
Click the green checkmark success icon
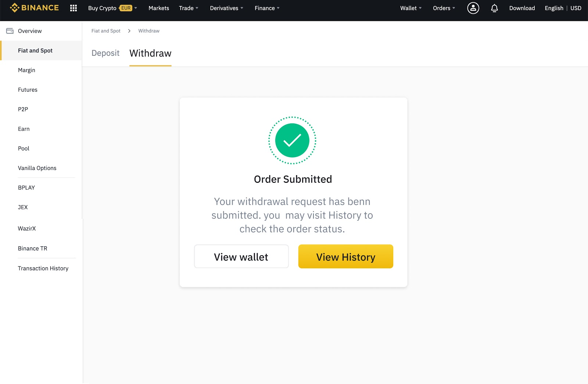point(292,140)
